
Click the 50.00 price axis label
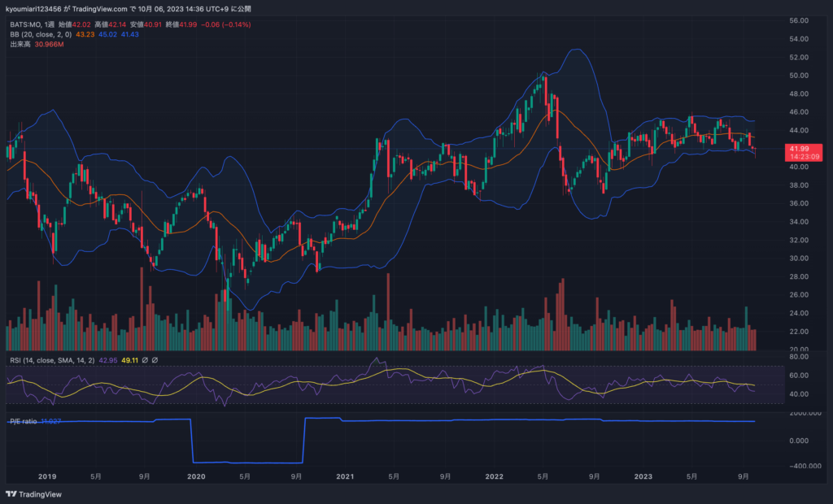point(799,76)
